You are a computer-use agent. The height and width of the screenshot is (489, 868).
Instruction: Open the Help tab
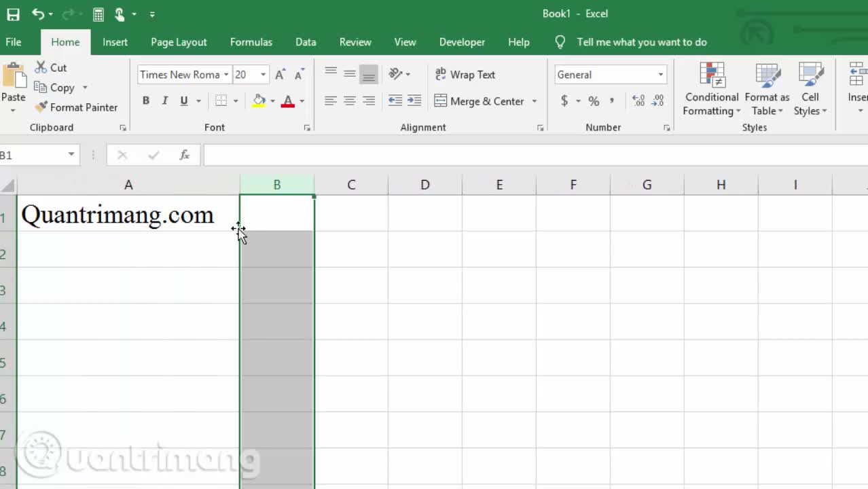pyautogui.click(x=519, y=42)
